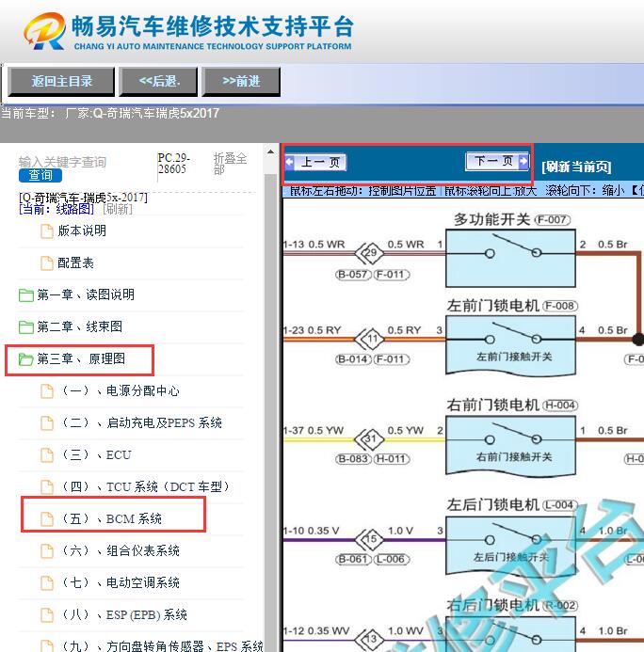Screen dimensions: 644x652
Task: Click file icon beside 启动充电及PEPS系统
Action: [x=46, y=423]
